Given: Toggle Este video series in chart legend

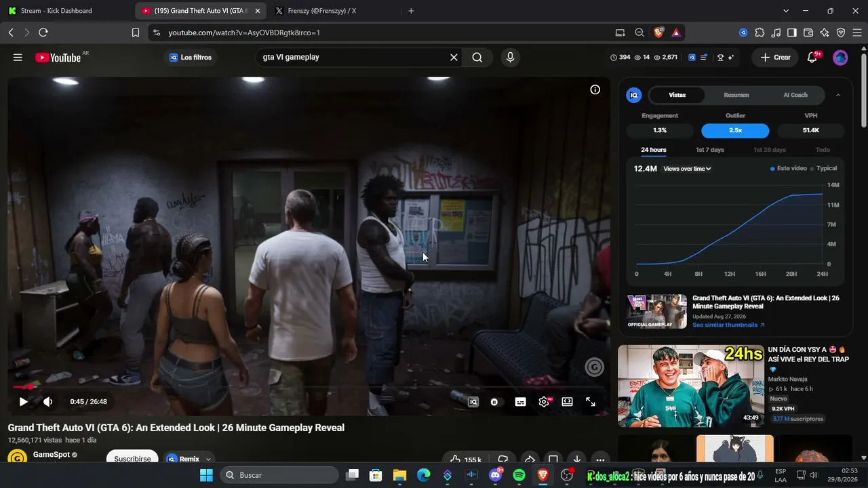Looking at the screenshot, I should tap(789, 169).
